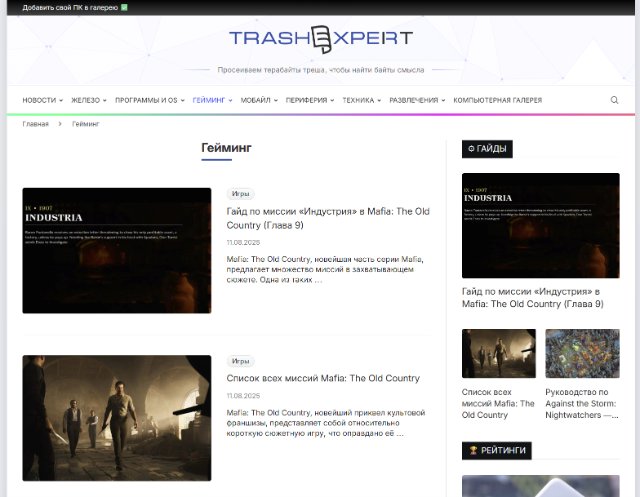Click the 'Гейминг' page title

point(226,148)
